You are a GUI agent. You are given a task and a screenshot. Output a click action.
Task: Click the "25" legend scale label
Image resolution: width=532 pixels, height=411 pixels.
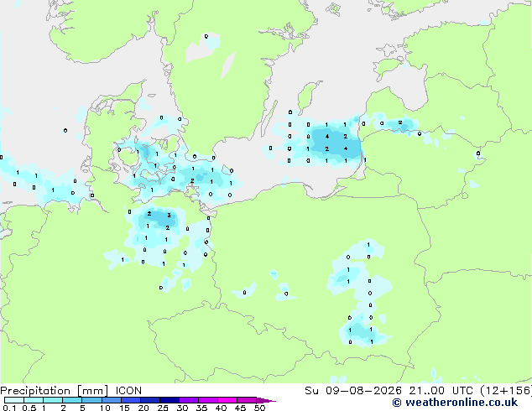[x=163, y=408]
